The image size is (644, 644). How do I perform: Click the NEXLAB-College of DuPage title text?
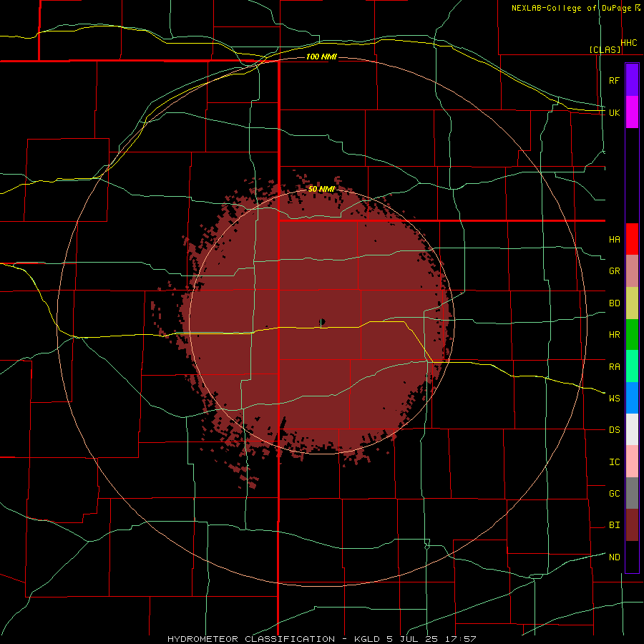(571, 8)
